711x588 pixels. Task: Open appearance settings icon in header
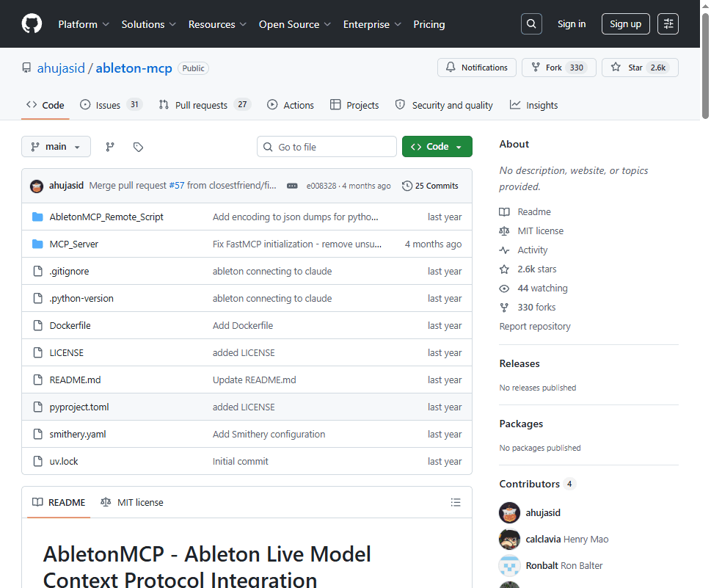click(x=668, y=23)
